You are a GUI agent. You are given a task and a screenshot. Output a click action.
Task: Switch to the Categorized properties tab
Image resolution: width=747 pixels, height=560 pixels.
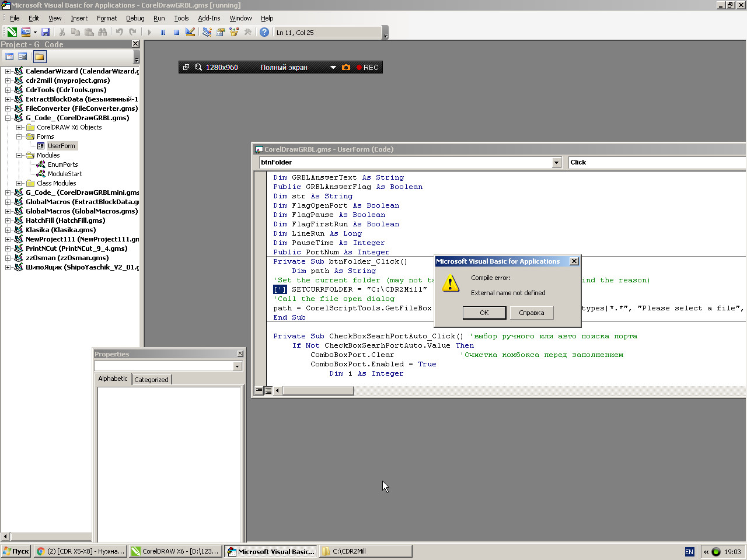[151, 380]
